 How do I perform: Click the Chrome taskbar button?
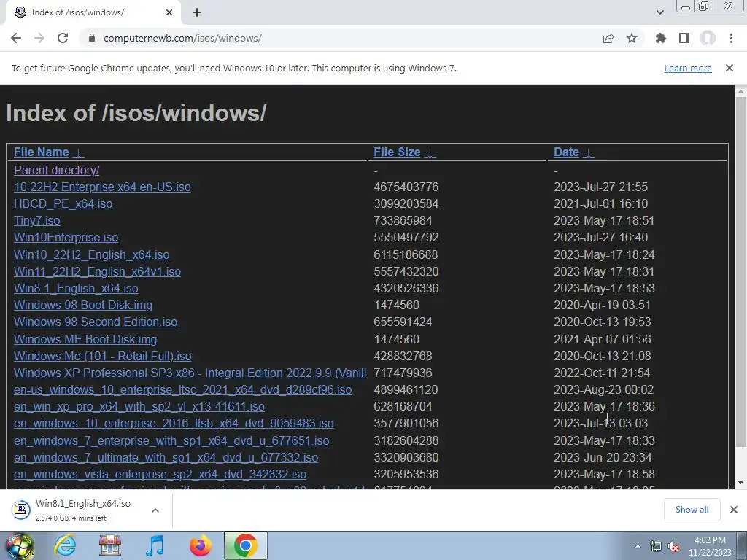[245, 545]
